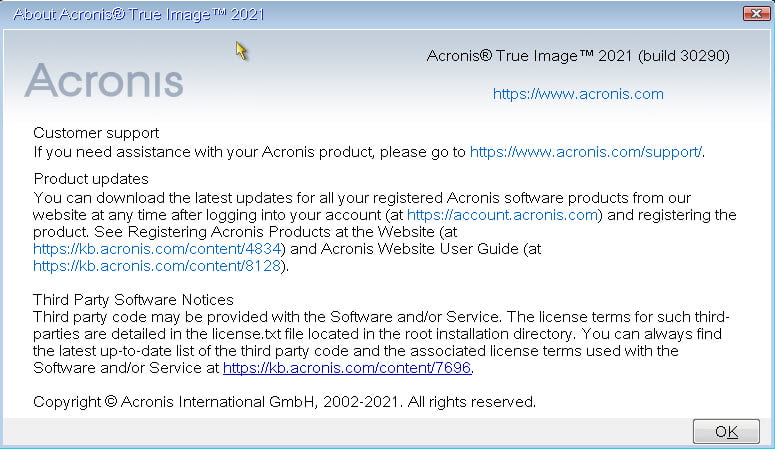Click the 'Acronis True Image 2021 (build 30290)' text
The image size is (775, 449).
coord(578,56)
